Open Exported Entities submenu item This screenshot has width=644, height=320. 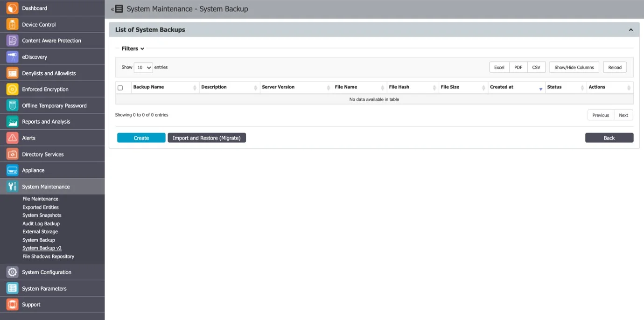click(41, 207)
